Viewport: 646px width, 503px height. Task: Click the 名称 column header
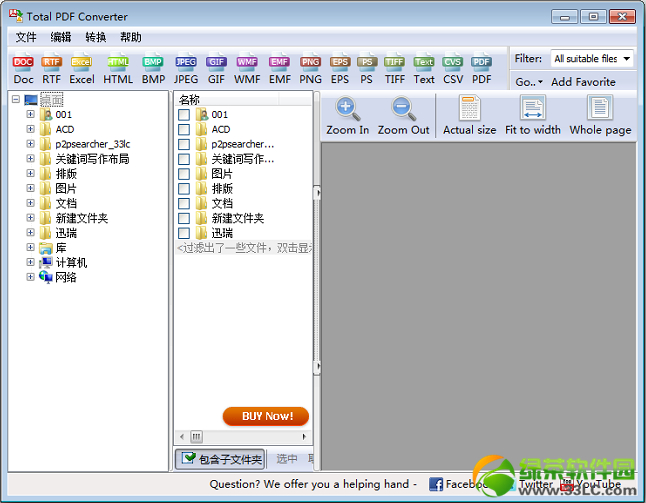[227, 99]
